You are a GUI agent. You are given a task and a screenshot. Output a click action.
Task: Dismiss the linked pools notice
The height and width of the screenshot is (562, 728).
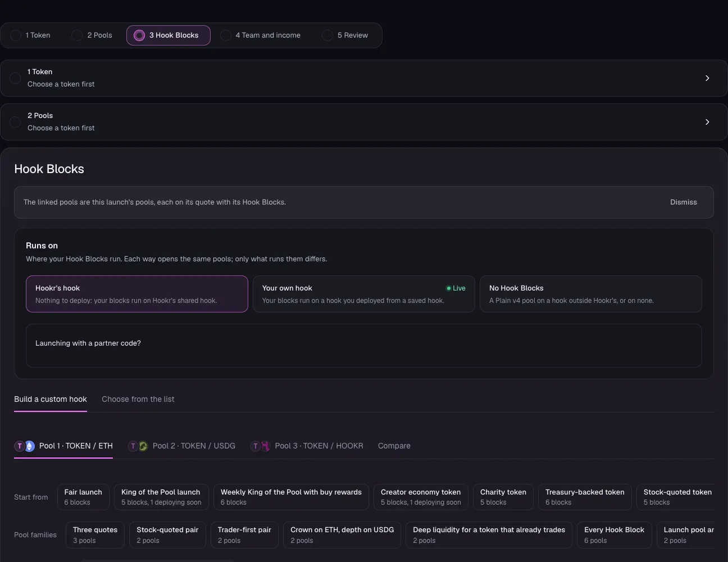tap(683, 202)
